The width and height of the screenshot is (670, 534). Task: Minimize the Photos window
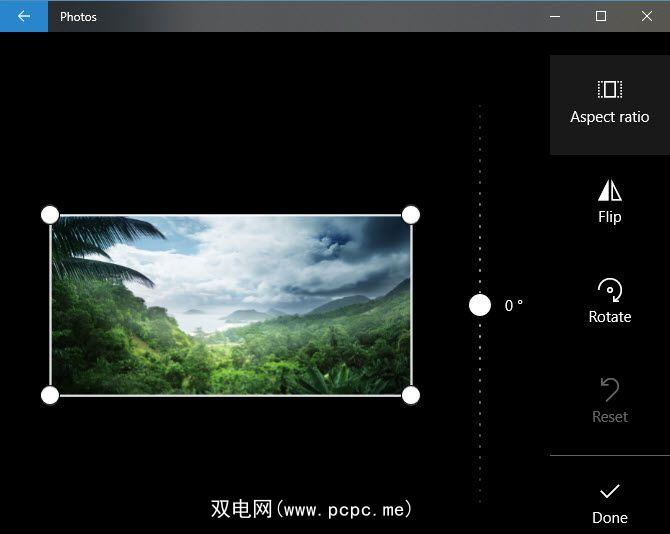[555, 16]
